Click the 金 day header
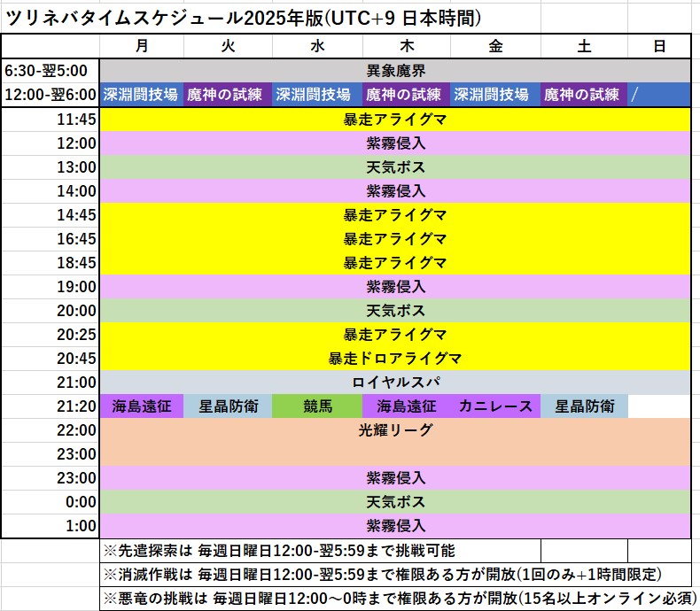 coord(495,46)
